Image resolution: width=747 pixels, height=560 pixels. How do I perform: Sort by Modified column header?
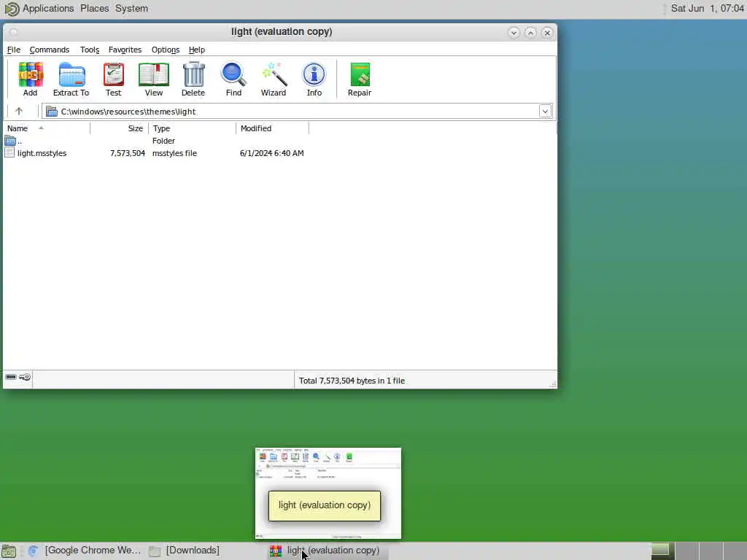click(x=272, y=128)
